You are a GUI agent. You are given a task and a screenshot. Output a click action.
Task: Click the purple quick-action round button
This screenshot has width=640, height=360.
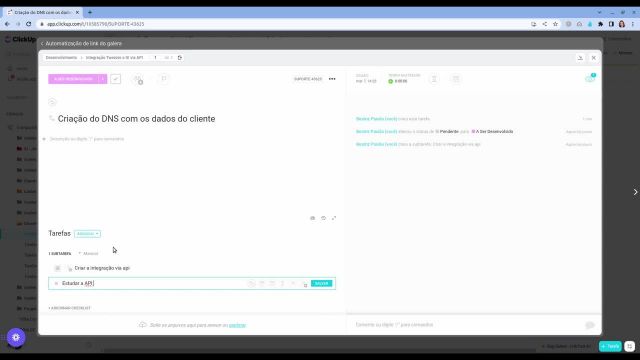tap(16, 338)
